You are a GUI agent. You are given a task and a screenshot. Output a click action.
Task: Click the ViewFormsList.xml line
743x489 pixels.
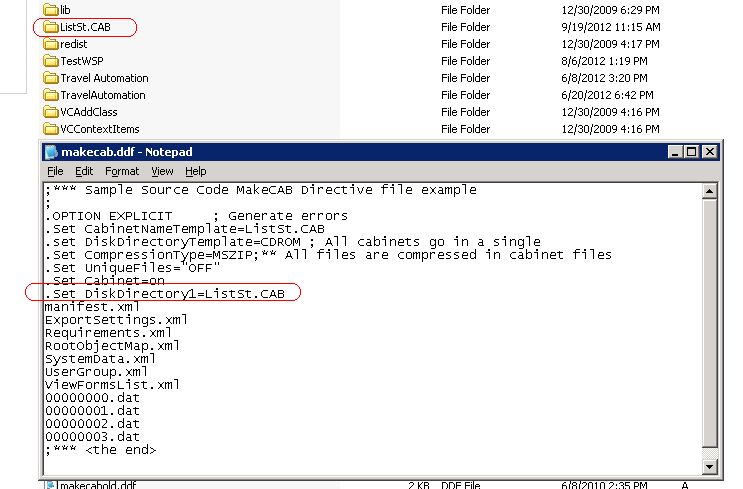pyautogui.click(x=112, y=385)
